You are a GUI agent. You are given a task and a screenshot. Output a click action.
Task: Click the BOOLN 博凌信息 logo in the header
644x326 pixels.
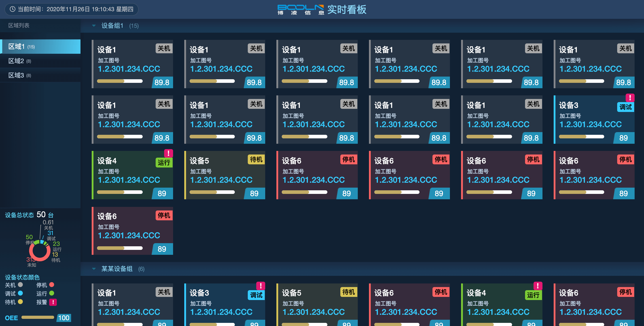[x=301, y=9]
